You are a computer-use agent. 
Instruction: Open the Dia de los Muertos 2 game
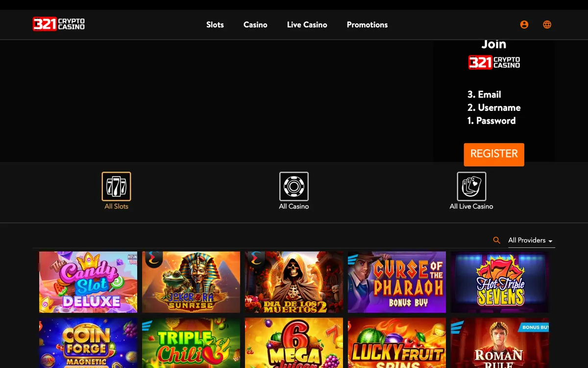(294, 282)
